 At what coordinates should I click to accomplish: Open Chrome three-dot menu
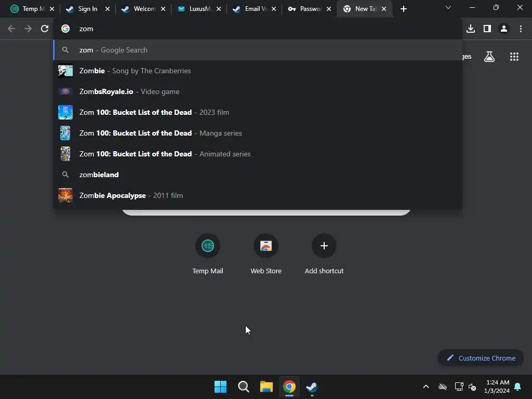point(521,29)
